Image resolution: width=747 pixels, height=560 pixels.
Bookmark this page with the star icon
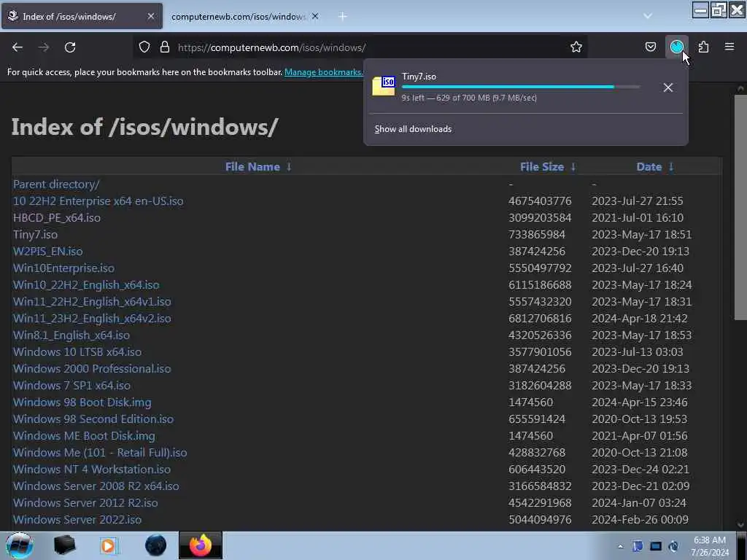[576, 47]
